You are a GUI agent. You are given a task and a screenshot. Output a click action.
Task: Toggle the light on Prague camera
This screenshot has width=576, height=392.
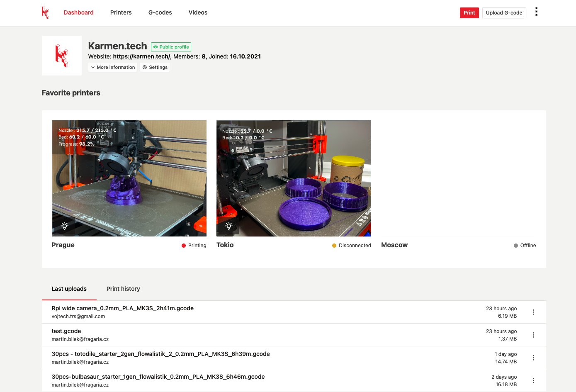coord(65,226)
